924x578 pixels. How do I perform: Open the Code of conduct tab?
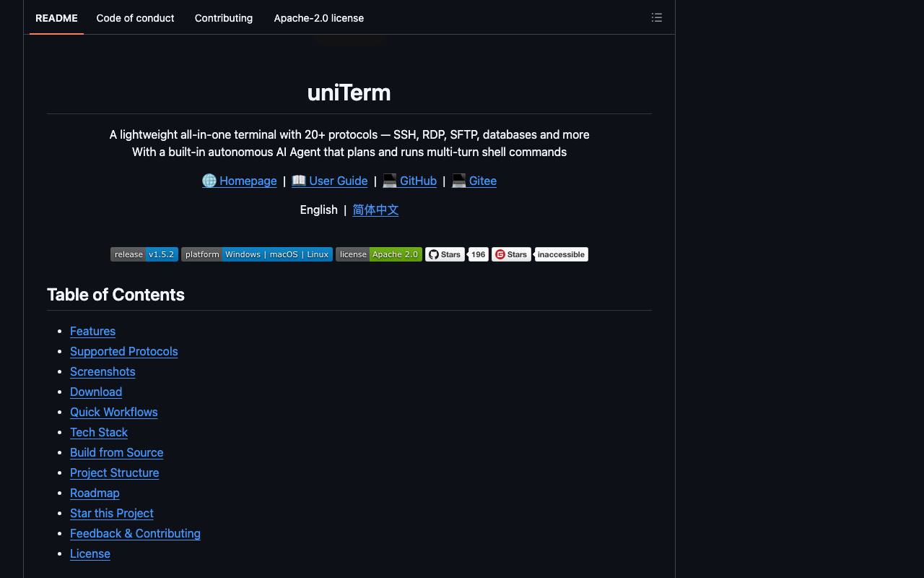point(135,18)
